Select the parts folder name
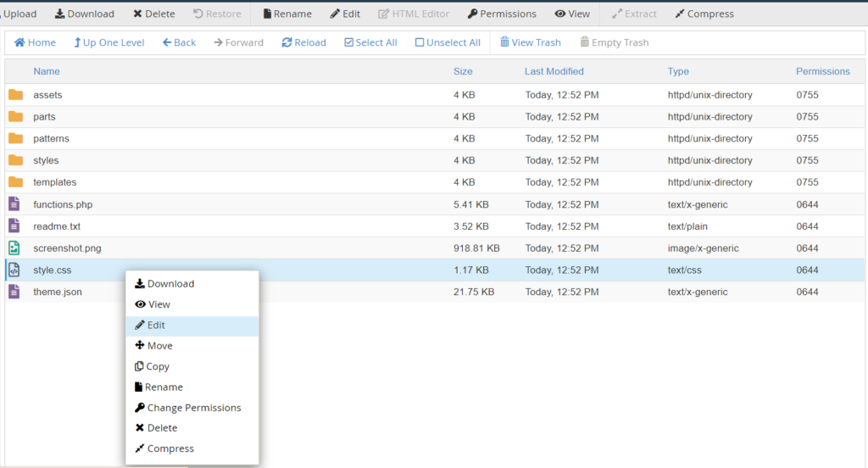This screenshot has width=868, height=468. tap(44, 117)
